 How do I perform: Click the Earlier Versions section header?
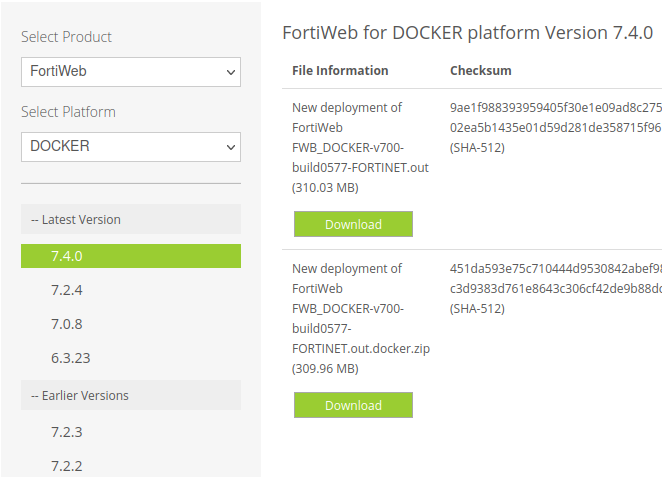[130, 395]
